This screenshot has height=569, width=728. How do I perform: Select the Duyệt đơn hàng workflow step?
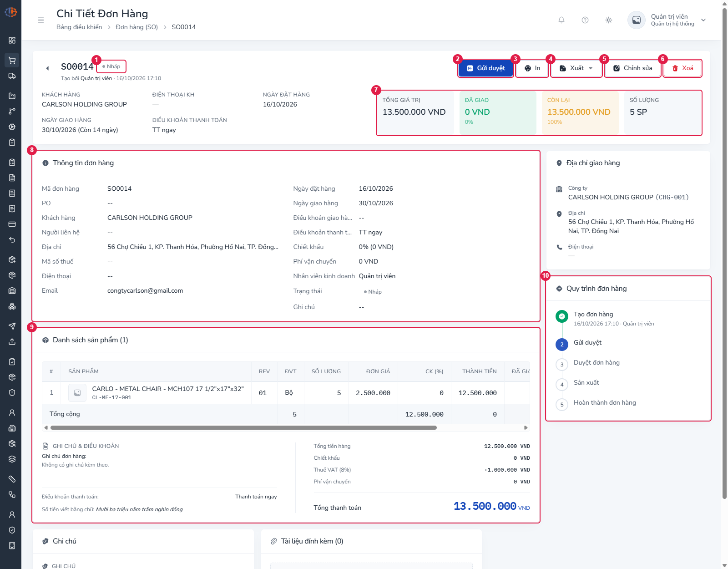click(x=597, y=363)
